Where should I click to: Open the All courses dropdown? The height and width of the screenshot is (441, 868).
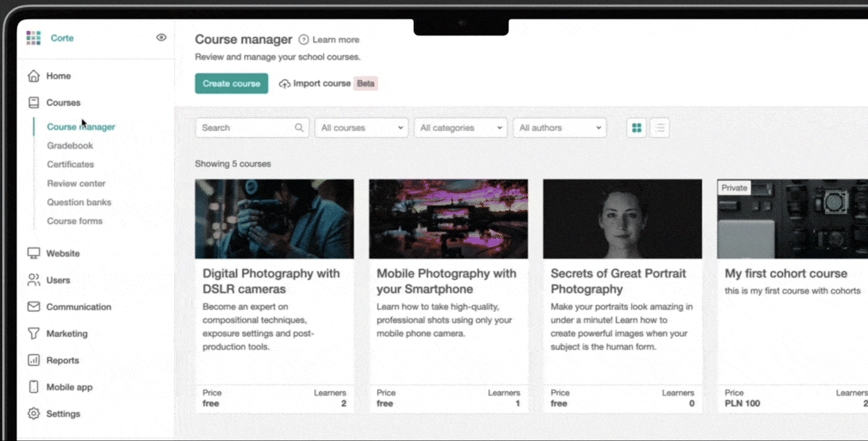(x=361, y=127)
